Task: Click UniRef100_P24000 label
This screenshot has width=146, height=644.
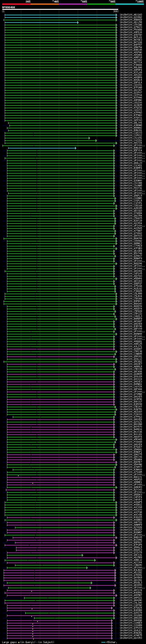Action: [131, 414]
